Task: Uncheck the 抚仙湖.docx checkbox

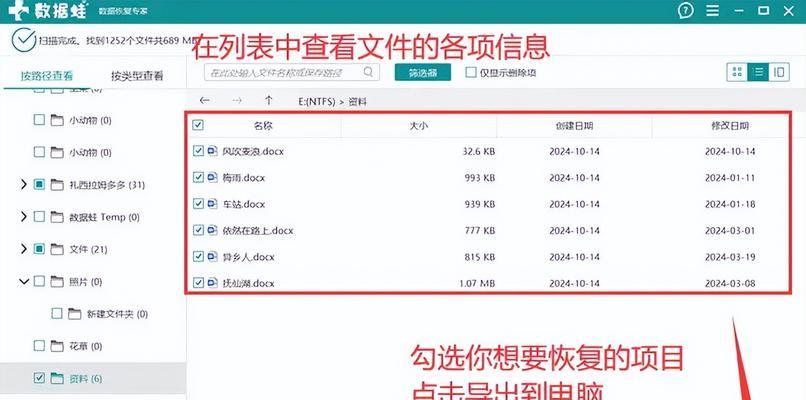Action: pyautogui.click(x=198, y=283)
